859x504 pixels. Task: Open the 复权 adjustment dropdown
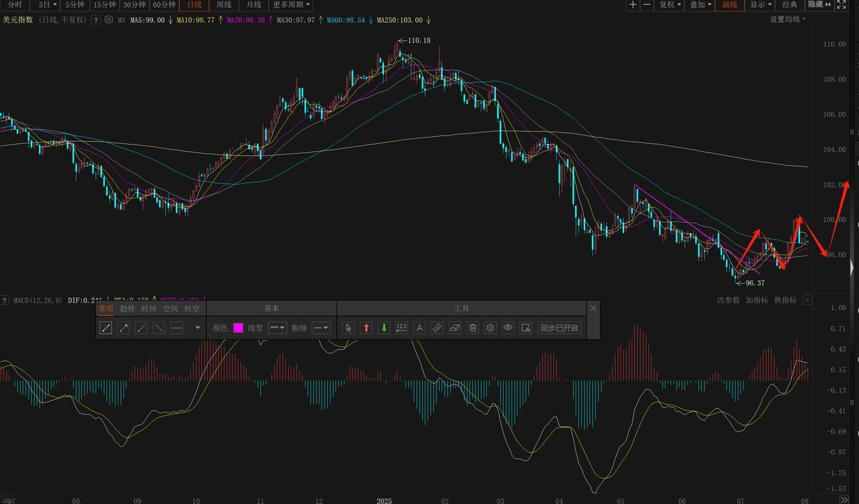[x=670, y=5]
